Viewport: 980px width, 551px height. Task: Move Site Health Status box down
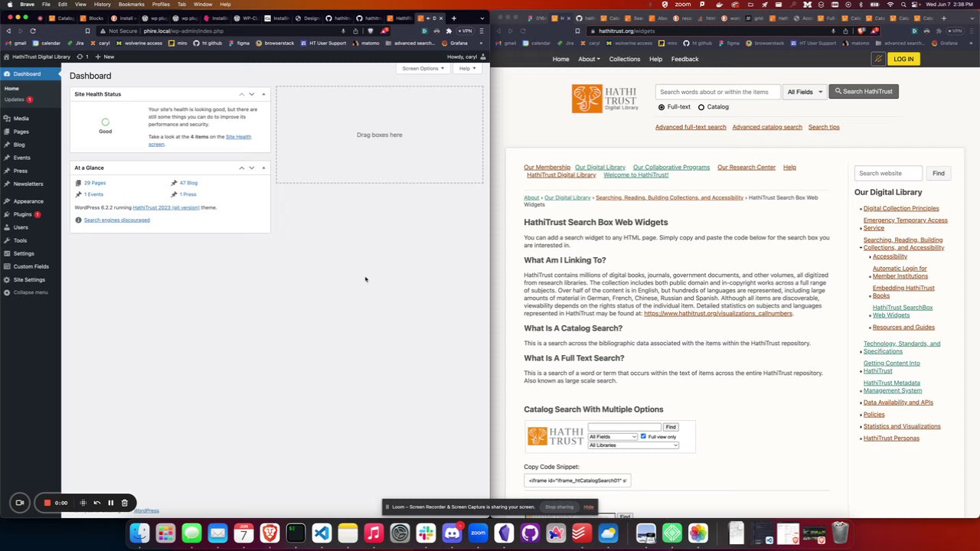251,94
